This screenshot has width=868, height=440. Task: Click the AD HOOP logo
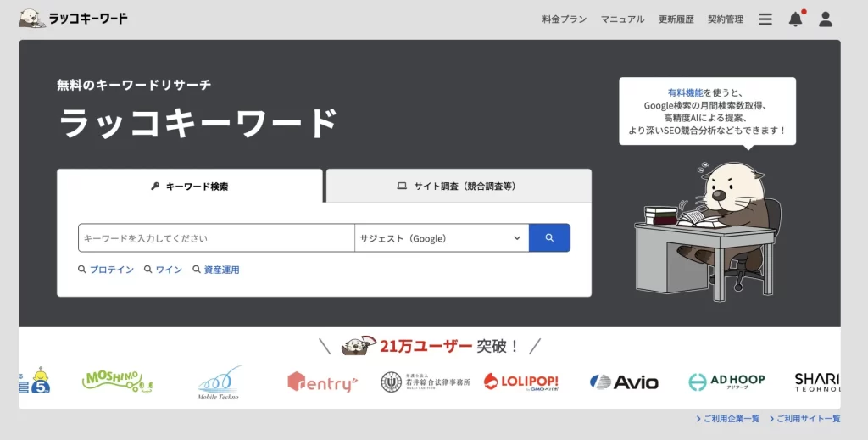tap(726, 382)
